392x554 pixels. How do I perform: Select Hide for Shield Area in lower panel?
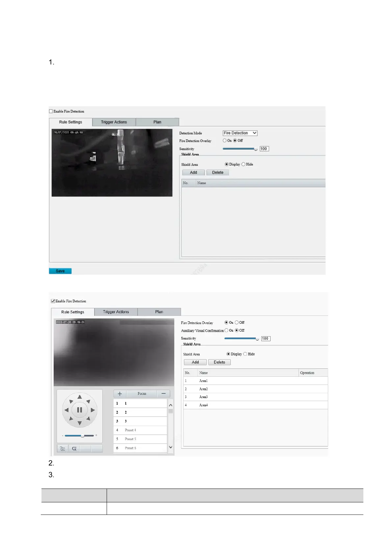[x=245, y=354]
